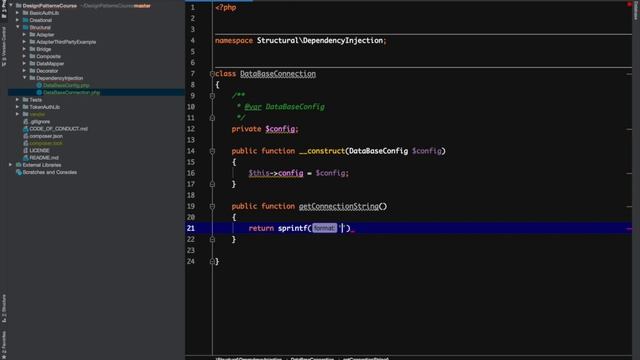Click the Scratches and Consoles icon

point(19,172)
